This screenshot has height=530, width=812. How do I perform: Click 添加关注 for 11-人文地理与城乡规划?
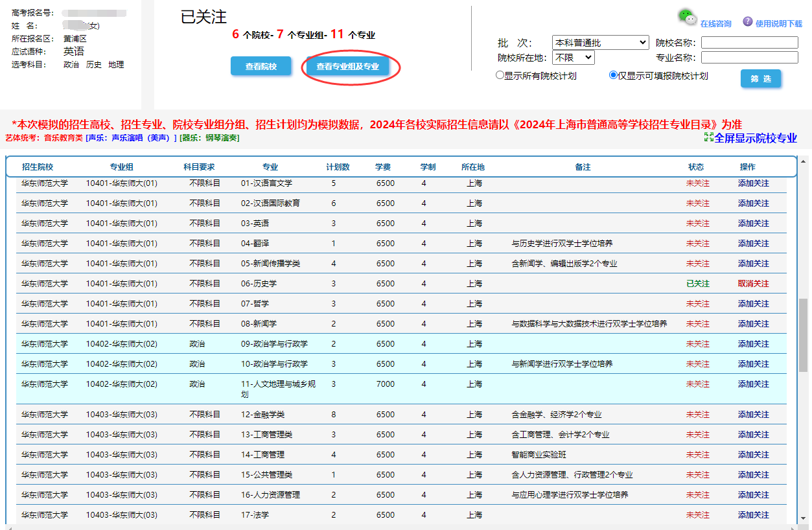[754, 384]
